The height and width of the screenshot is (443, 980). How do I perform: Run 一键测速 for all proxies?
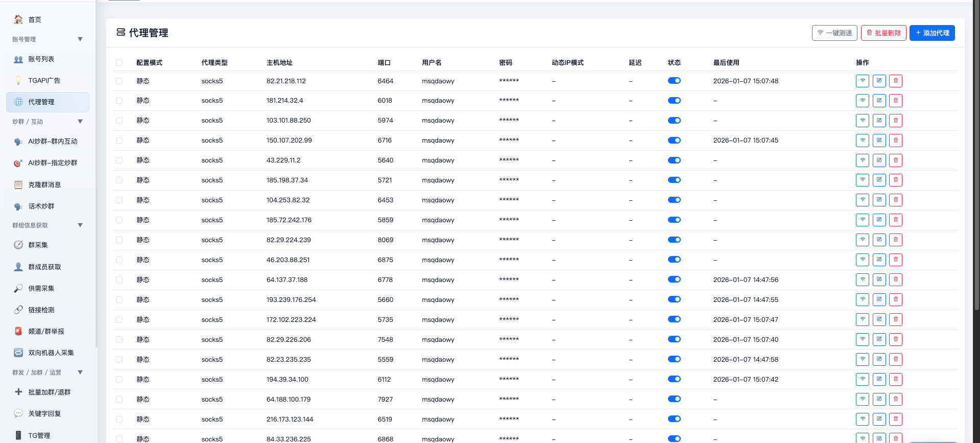tap(834, 33)
